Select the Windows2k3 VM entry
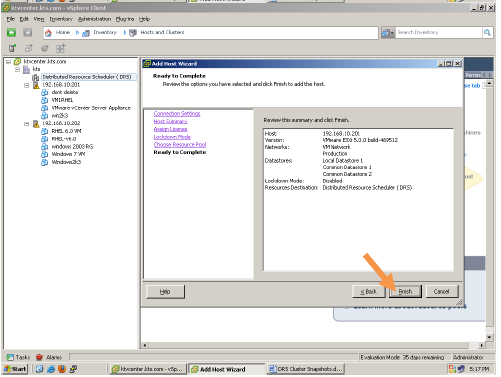The image size is (501, 377). click(x=66, y=162)
